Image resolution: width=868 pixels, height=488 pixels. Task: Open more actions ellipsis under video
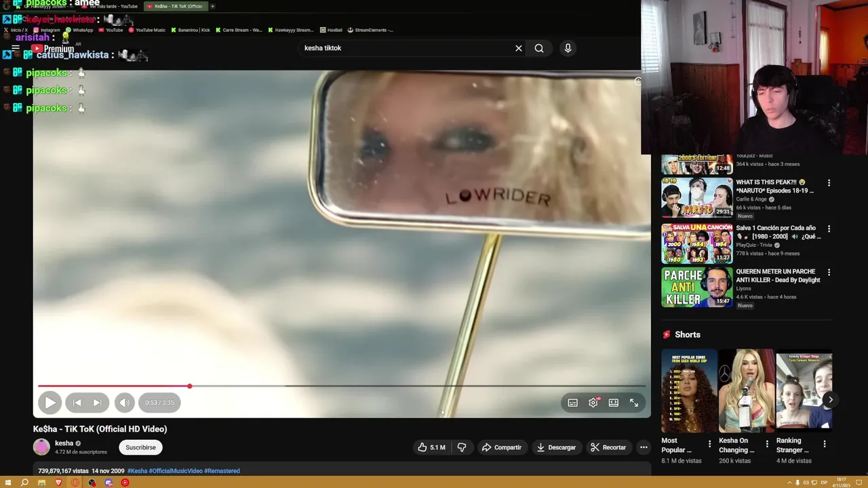pos(644,447)
